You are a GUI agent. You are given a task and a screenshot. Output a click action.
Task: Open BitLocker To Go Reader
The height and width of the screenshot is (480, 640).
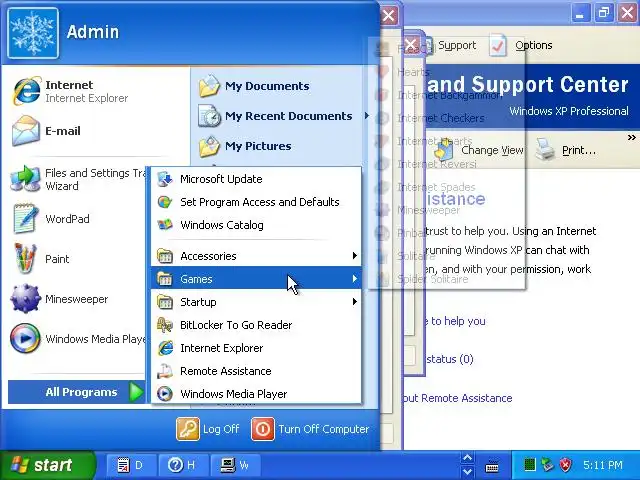[x=256, y=325]
